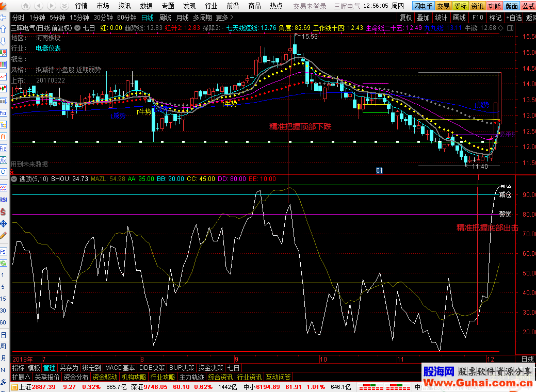The image size is (536, 392).
Task: Select the 日线 daily tab
Action: 148,18
